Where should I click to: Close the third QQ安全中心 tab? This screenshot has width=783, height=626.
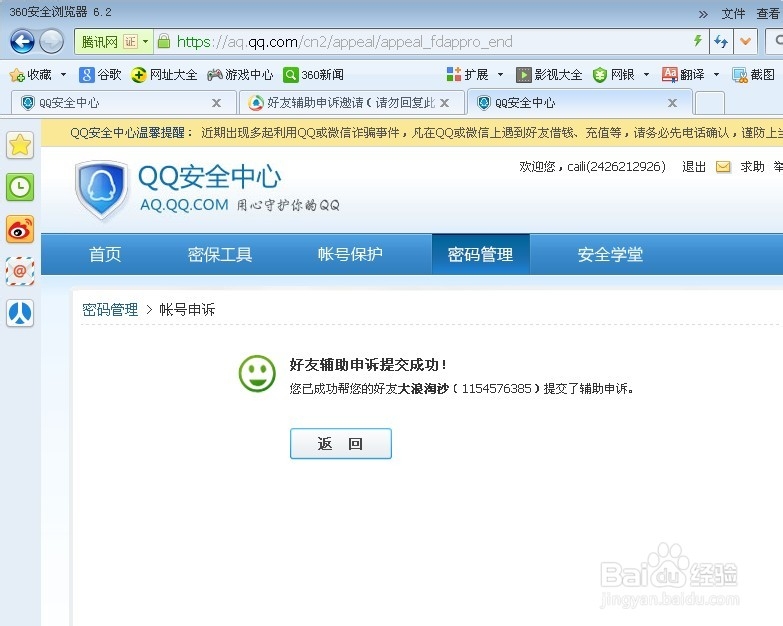tap(673, 103)
